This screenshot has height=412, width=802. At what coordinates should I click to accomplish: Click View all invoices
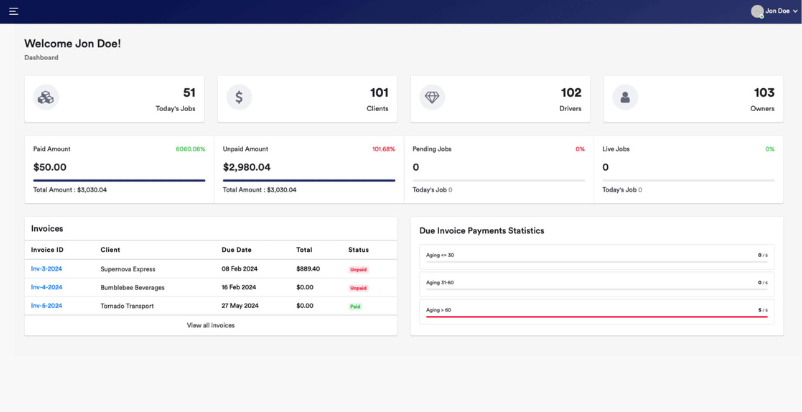[210, 325]
